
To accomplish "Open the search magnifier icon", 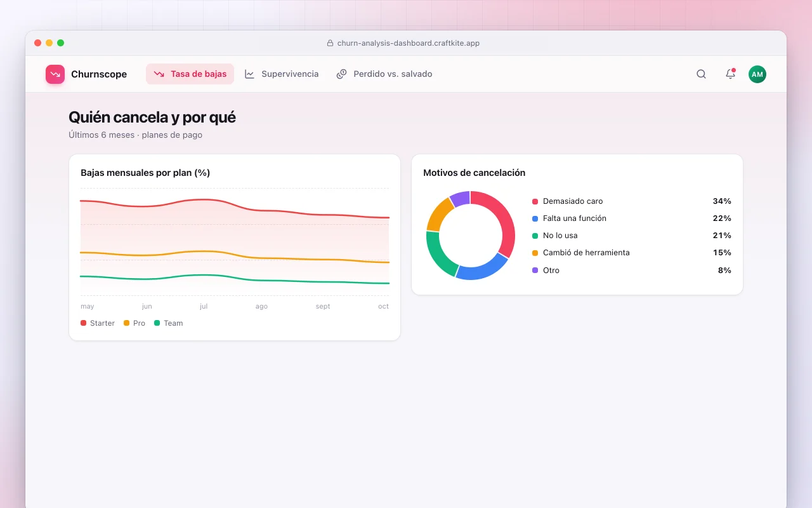I will point(701,74).
